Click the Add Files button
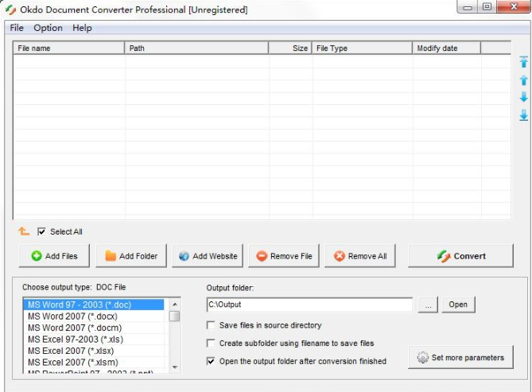The image size is (532, 392). point(54,256)
